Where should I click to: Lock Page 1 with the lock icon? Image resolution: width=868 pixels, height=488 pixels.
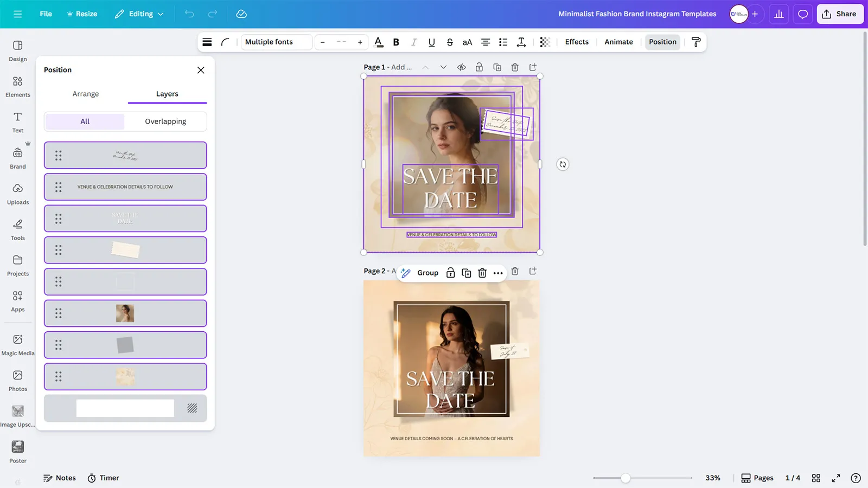point(479,67)
